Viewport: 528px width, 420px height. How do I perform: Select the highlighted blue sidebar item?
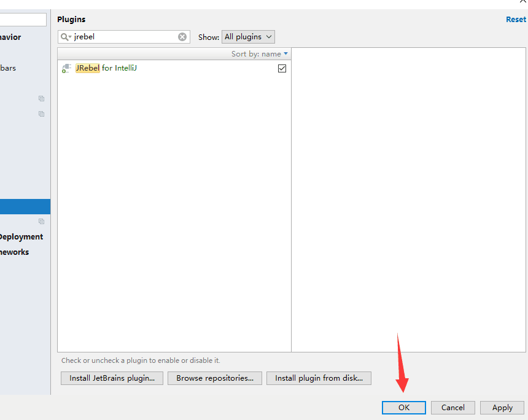[x=25, y=206]
